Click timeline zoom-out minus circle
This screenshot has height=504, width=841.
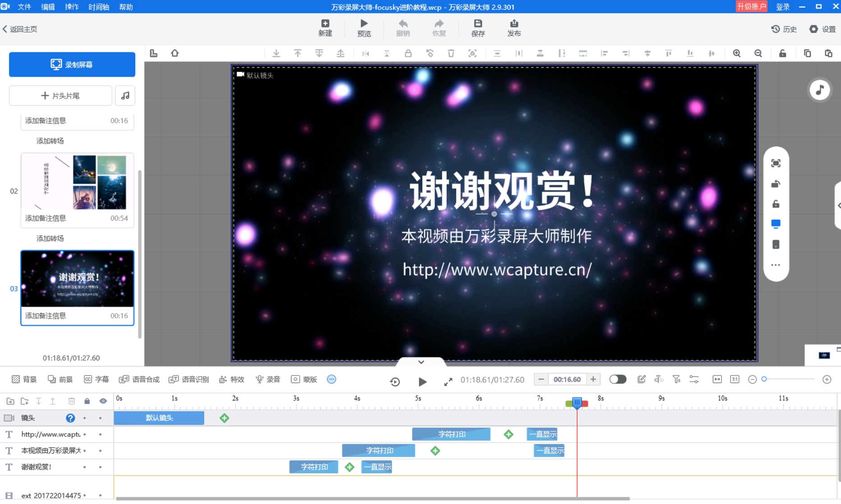pos(752,379)
